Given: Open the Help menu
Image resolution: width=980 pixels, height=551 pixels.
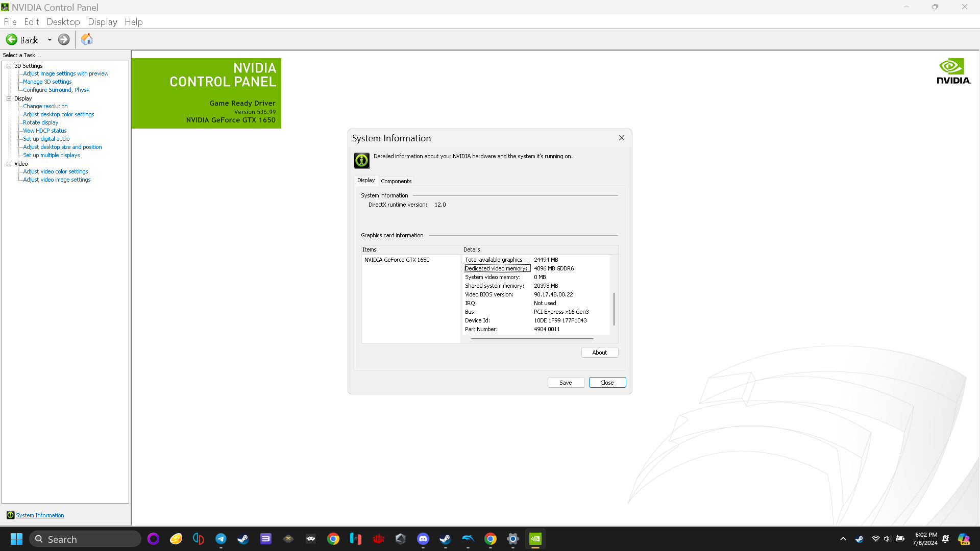Looking at the screenshot, I should [134, 22].
